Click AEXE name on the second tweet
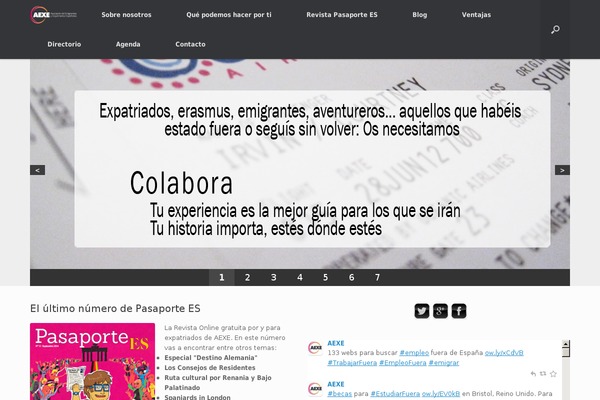The image size is (600, 400). click(x=336, y=384)
